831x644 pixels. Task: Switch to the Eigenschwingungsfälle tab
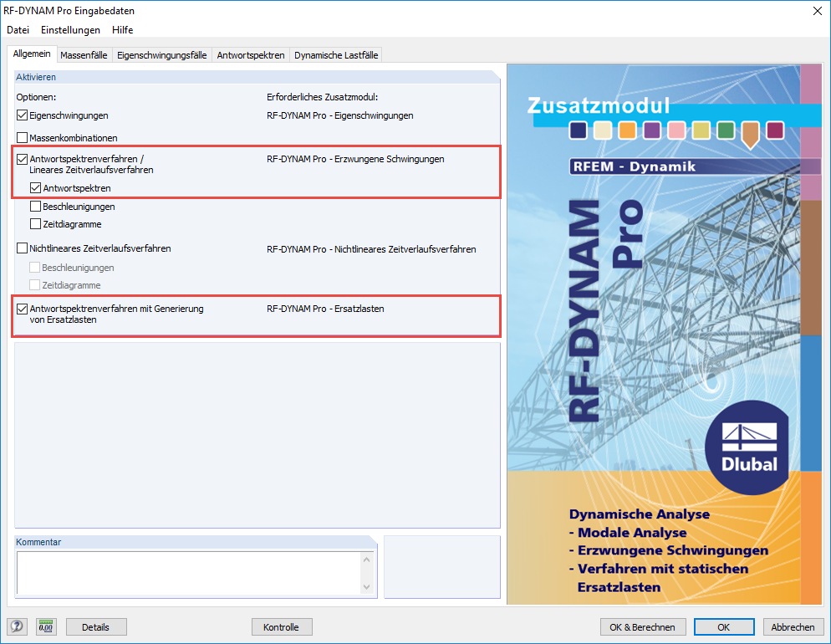[x=161, y=55]
